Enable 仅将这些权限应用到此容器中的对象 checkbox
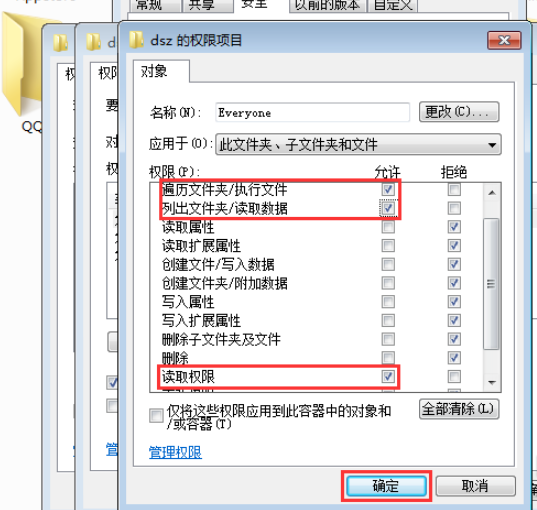The image size is (537, 510). click(156, 416)
